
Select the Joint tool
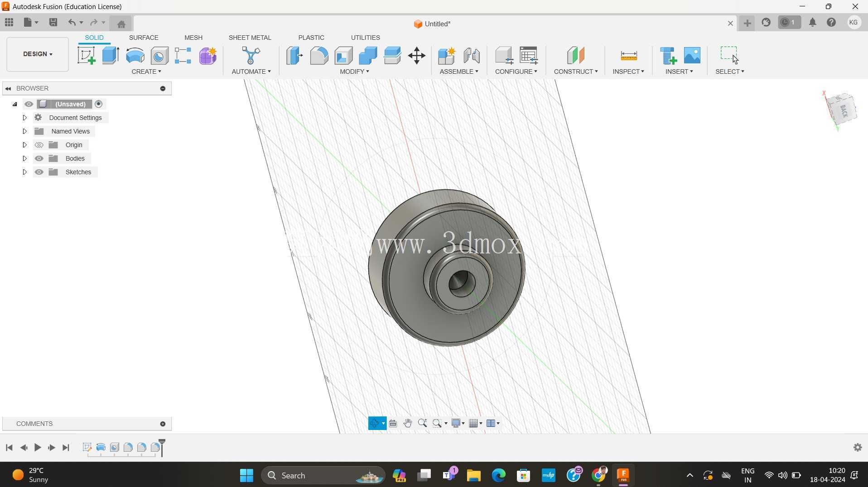(472, 56)
